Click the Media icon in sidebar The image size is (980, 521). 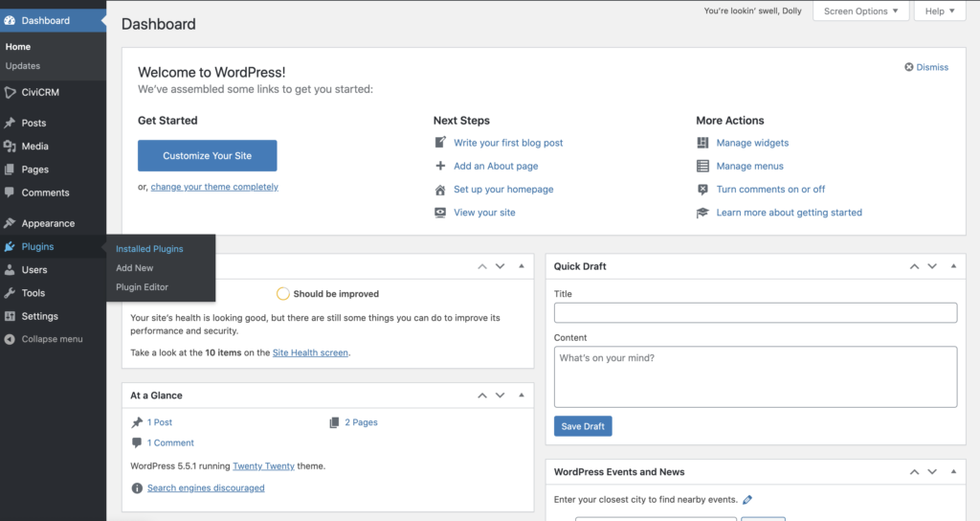[10, 147]
